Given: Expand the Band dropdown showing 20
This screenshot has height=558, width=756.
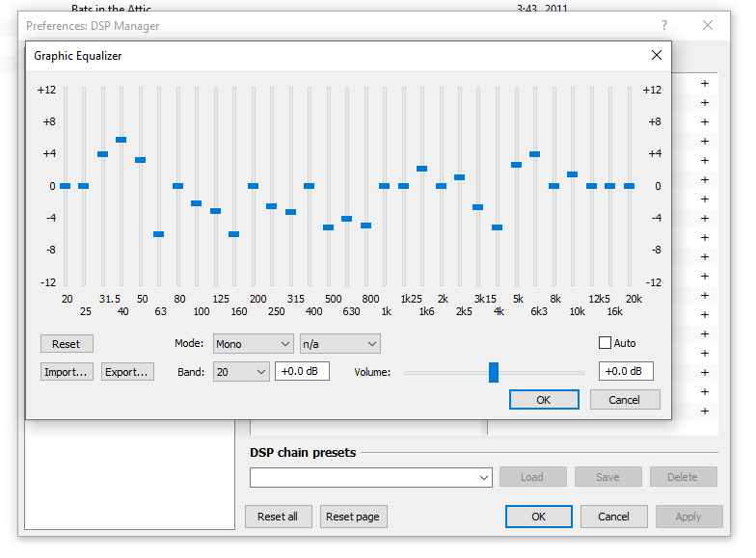Looking at the screenshot, I should click(x=241, y=372).
